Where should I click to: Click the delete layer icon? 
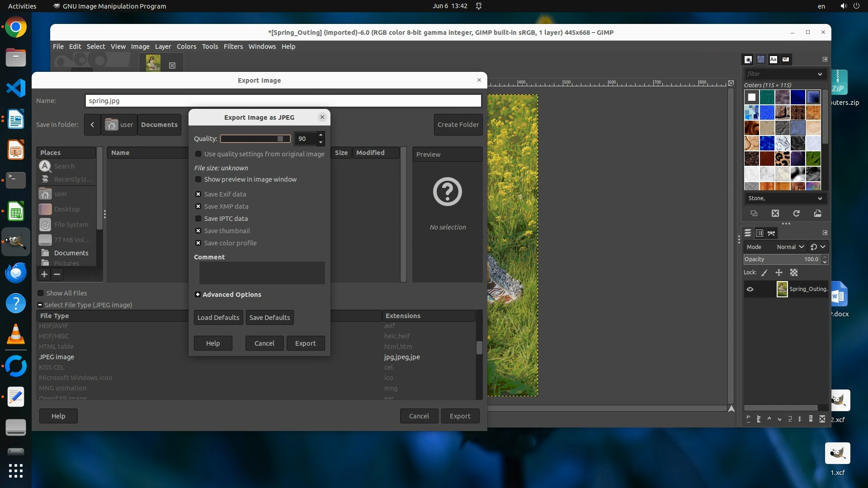coord(822,419)
